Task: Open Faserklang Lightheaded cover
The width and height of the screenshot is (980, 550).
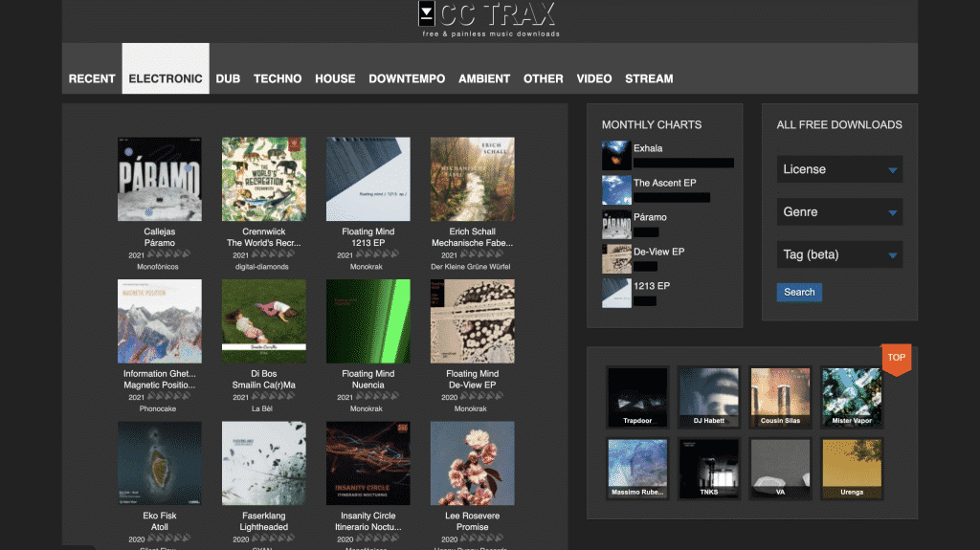Action: tap(264, 463)
